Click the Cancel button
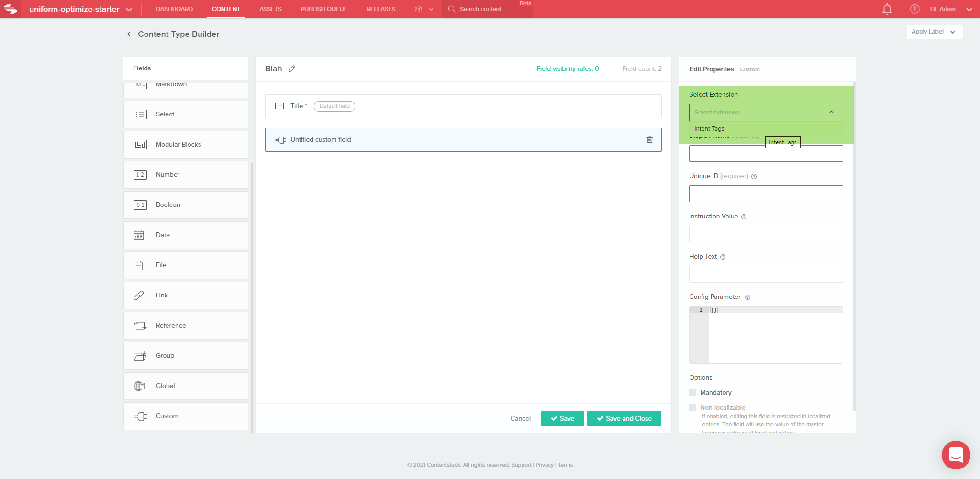Viewport: 980px width, 479px height. 520,418
